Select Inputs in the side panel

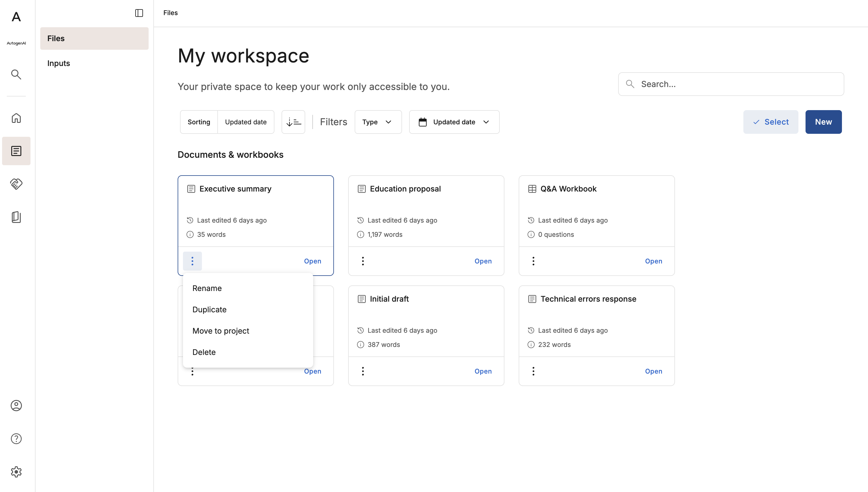click(x=94, y=63)
